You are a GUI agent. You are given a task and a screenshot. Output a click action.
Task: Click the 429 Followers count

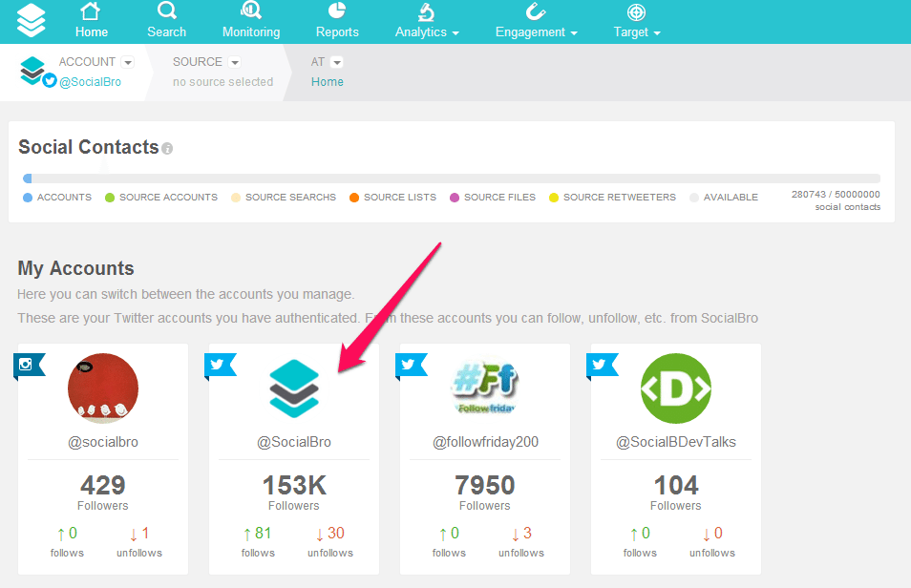pyautogui.click(x=103, y=485)
